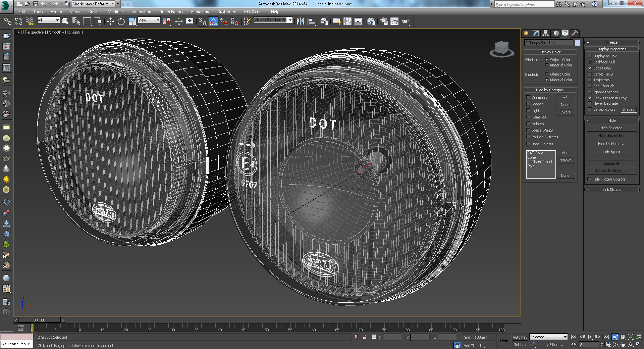The width and height of the screenshot is (644, 349).
Task: Open the Graph Editors menu
Action: (171, 12)
